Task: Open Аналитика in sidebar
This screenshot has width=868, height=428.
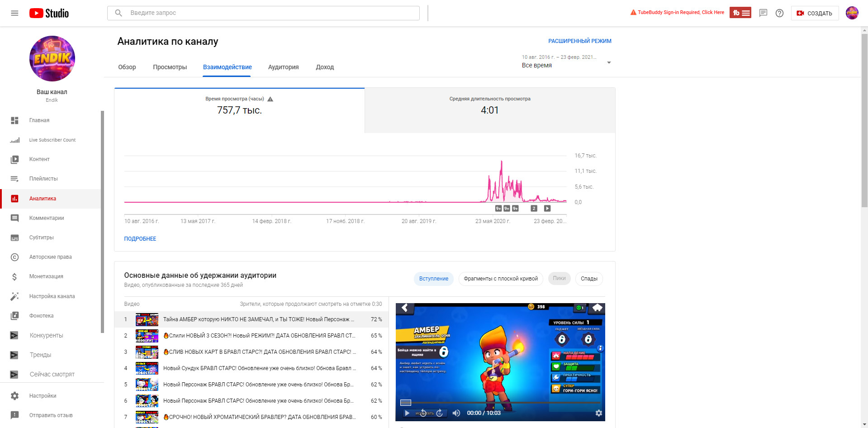Action: [50, 199]
